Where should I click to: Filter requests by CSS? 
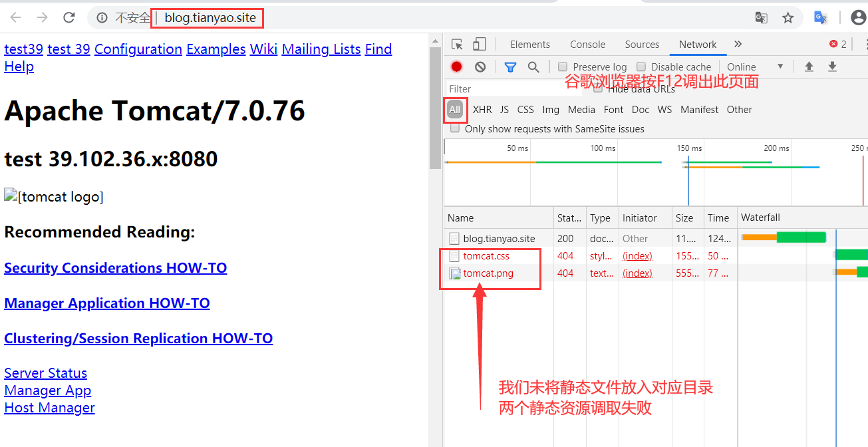[525, 110]
